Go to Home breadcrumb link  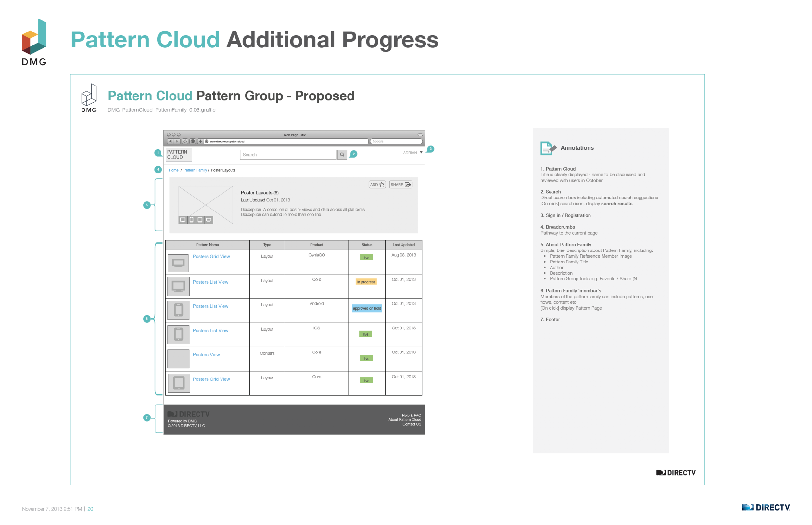(173, 170)
